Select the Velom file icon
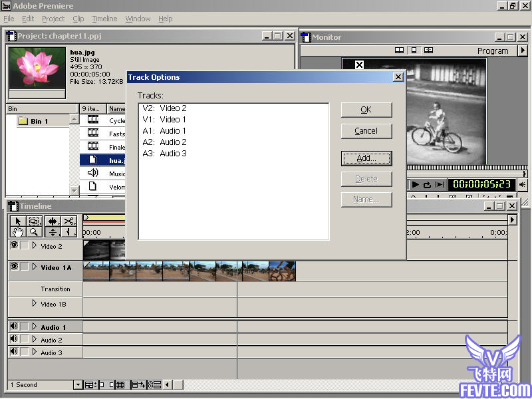The image size is (532, 399). tap(92, 186)
